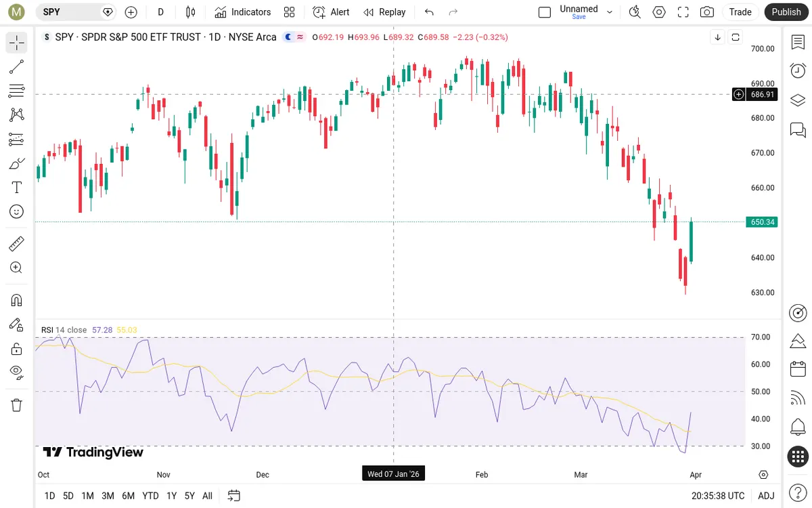The height and width of the screenshot is (508, 812).
Task: Select the ruler measure tool
Action: (17, 243)
